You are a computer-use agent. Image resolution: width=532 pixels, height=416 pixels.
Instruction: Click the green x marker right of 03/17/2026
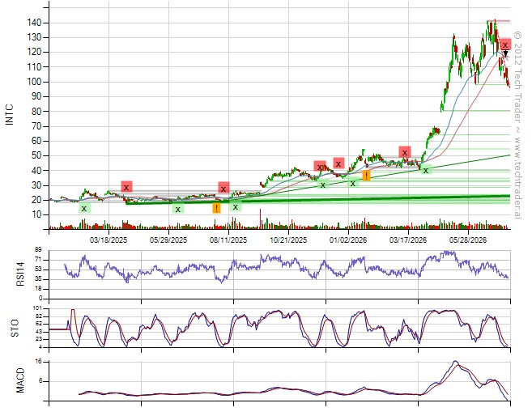[426, 170]
